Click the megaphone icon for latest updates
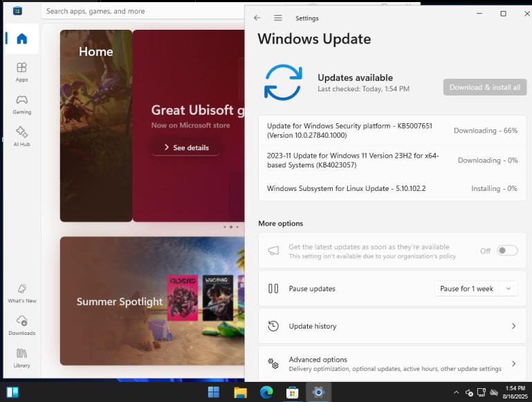 pyautogui.click(x=273, y=250)
